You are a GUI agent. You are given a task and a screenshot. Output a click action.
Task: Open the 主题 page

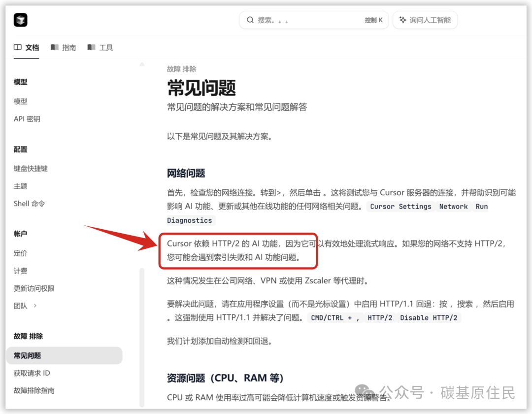tap(20, 186)
